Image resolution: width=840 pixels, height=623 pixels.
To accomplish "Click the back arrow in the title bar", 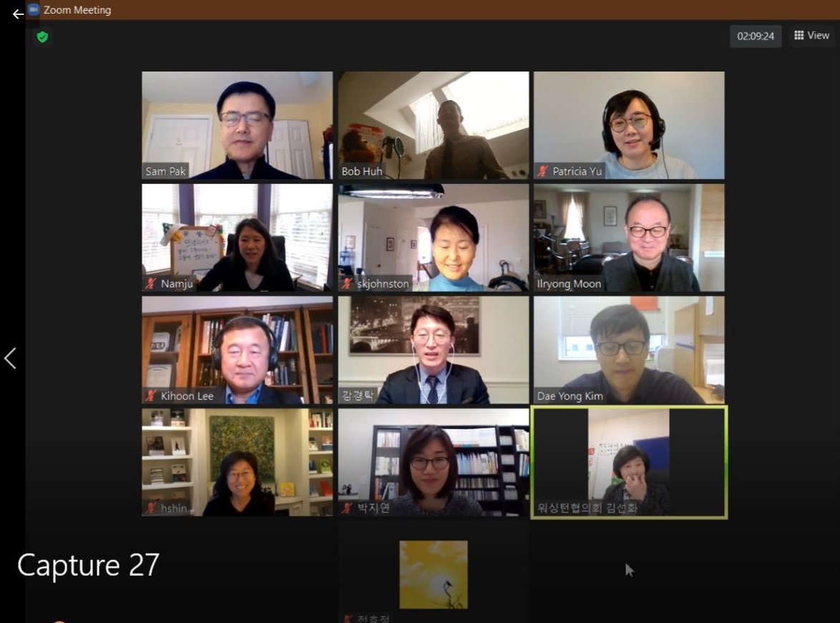I will 18,14.
